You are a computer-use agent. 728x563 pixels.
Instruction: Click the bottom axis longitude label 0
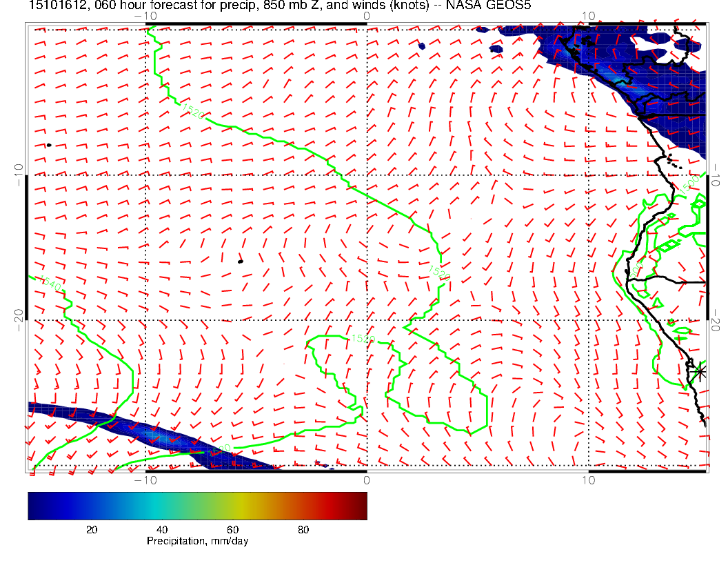tap(366, 480)
